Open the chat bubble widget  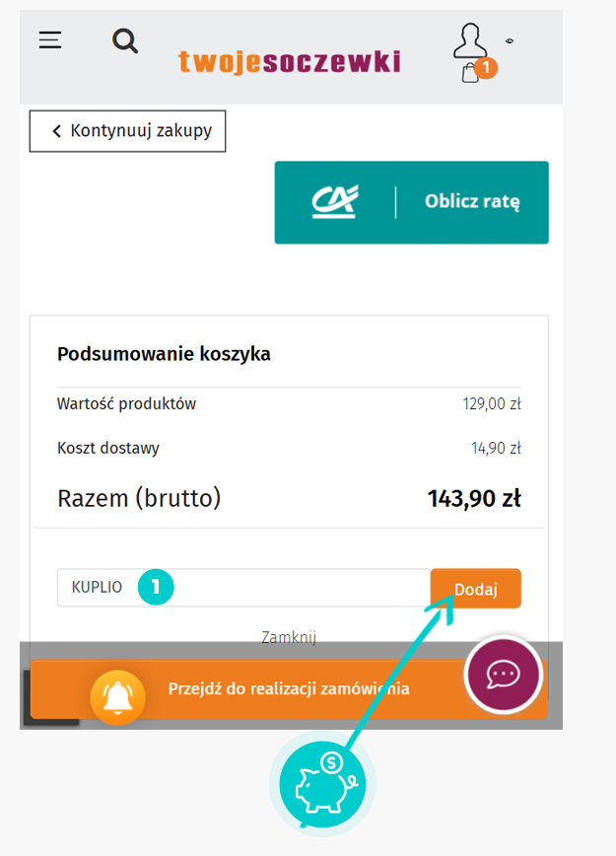click(x=503, y=675)
